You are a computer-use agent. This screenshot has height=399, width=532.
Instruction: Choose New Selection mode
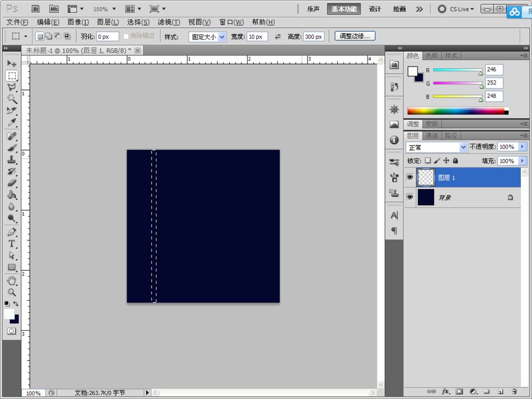tap(40, 36)
